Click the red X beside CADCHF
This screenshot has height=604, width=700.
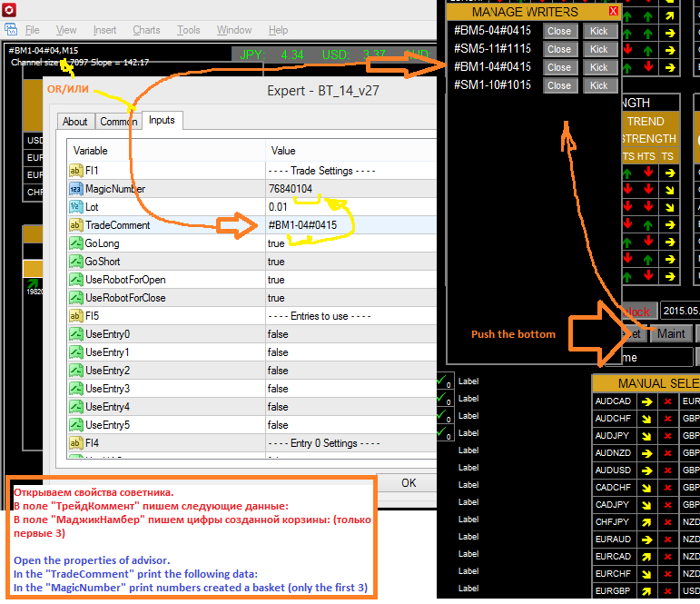pos(668,488)
